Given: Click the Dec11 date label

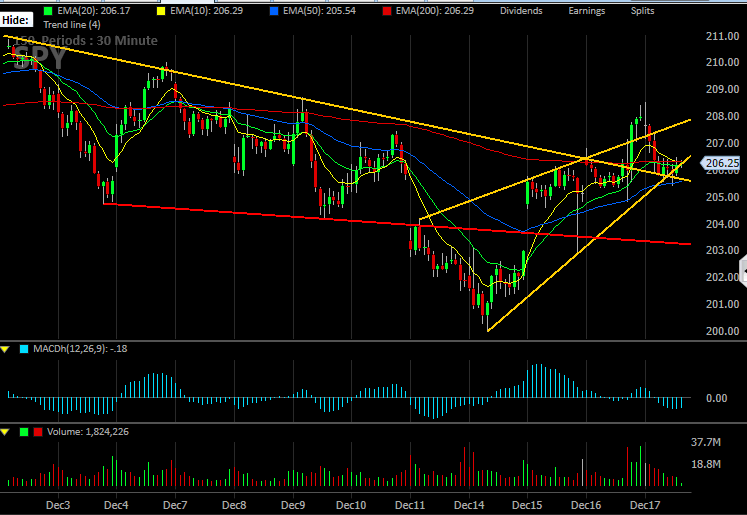Looking at the screenshot, I should (x=410, y=505).
